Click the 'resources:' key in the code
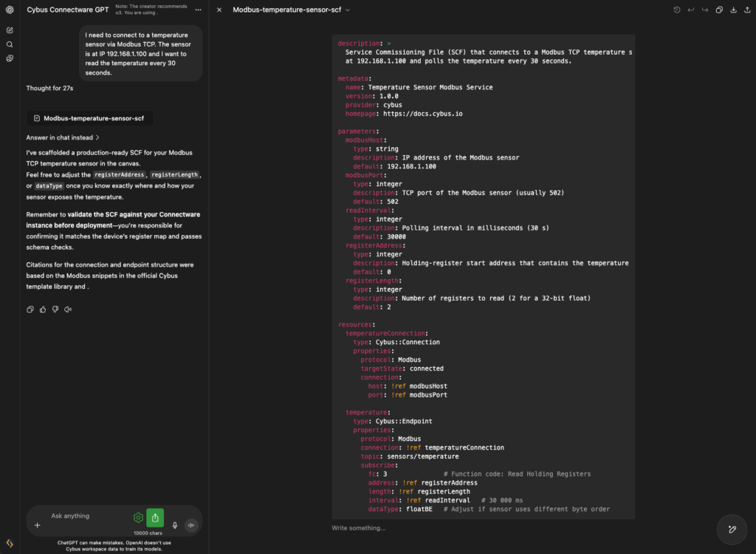The height and width of the screenshot is (554, 756). pyautogui.click(x=357, y=325)
